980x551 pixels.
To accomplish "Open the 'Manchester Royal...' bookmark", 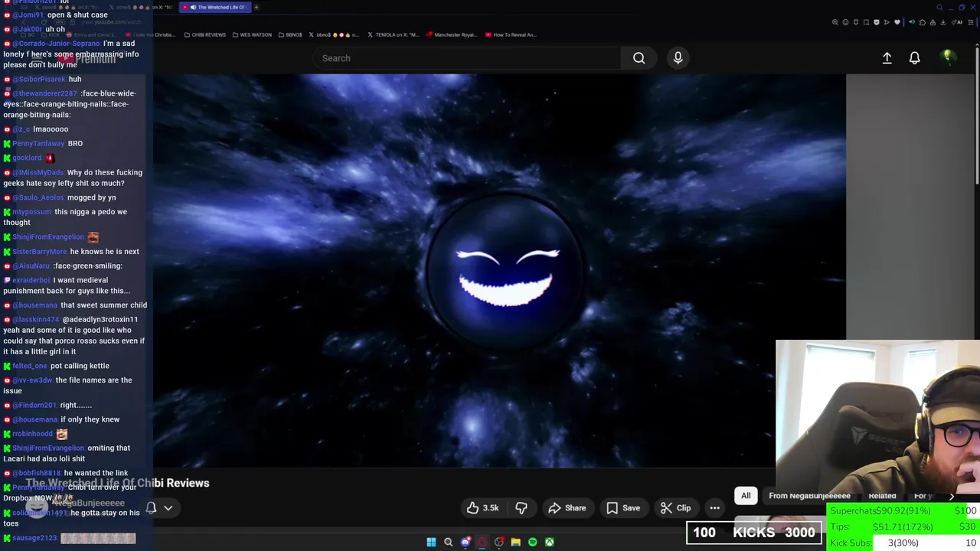I will [x=452, y=34].
